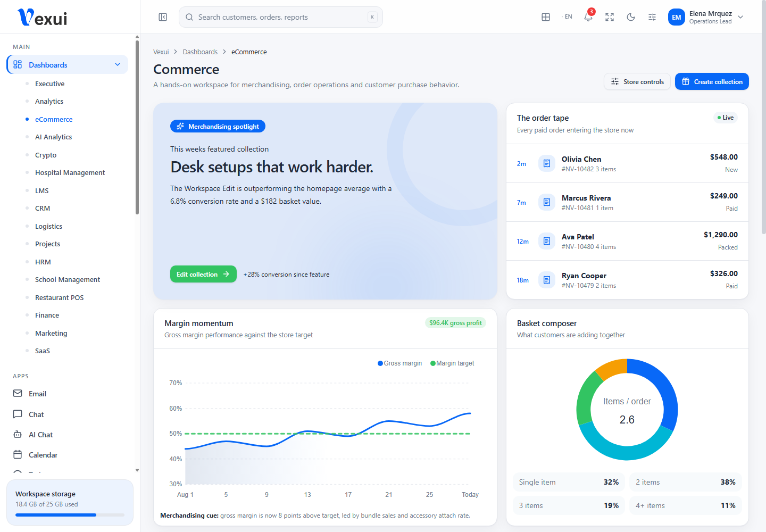This screenshot has width=766, height=532.
Task: Click the Single item 32% tile
Action: (569, 482)
